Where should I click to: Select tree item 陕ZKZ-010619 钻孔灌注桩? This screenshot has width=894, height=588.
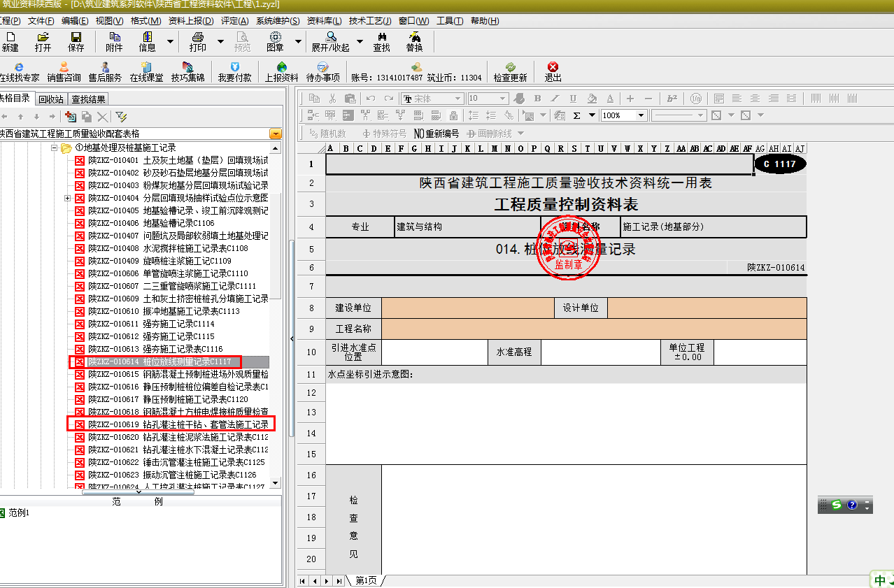[178, 424]
